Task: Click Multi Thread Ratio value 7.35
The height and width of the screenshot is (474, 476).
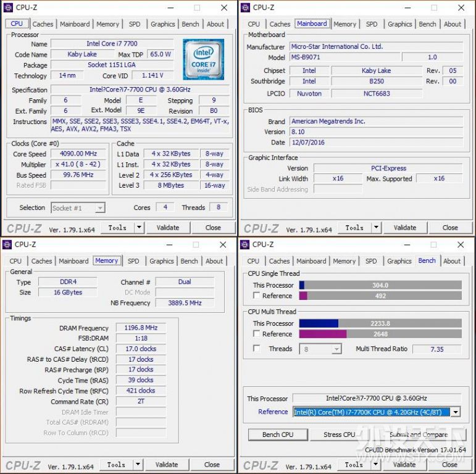Action: point(437,349)
